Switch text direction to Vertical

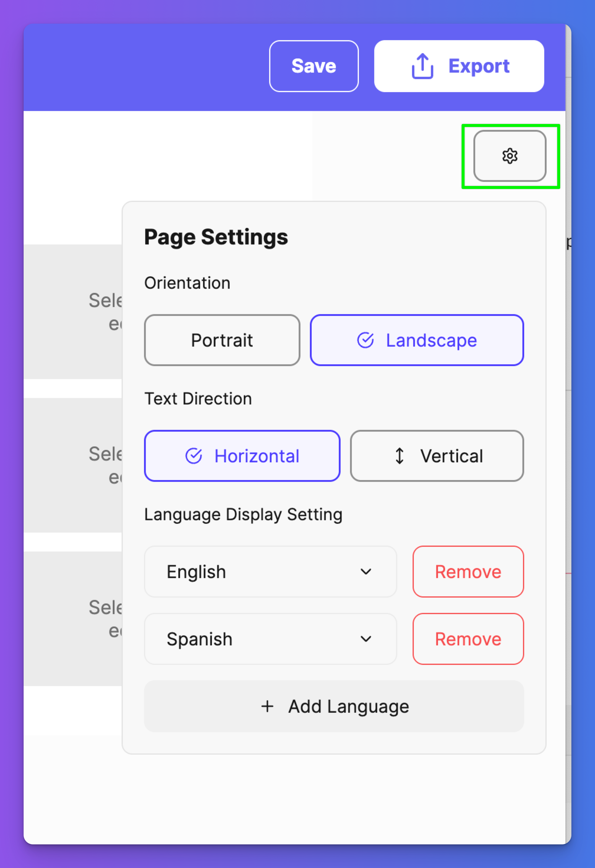[x=437, y=456]
